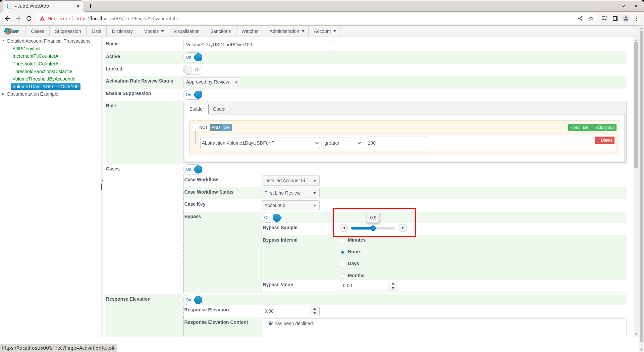Screen dimensions: 644x352
Task: Go forward in browser history
Action: 18,18
